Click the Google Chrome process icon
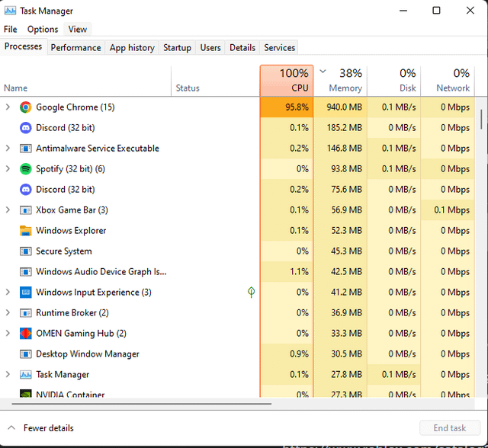 tap(25, 107)
